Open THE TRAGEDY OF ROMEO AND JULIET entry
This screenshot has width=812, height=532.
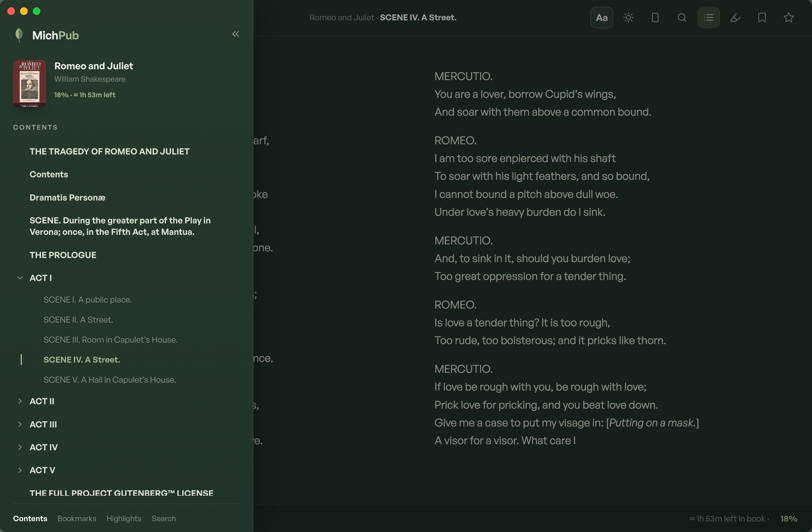109,151
